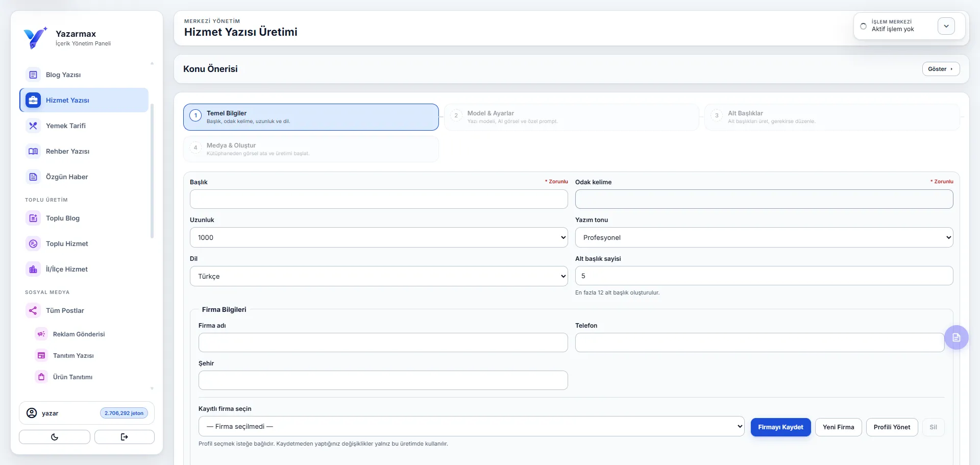The width and height of the screenshot is (980, 465).
Task: Click the Profili Yönet button
Action: point(892,427)
